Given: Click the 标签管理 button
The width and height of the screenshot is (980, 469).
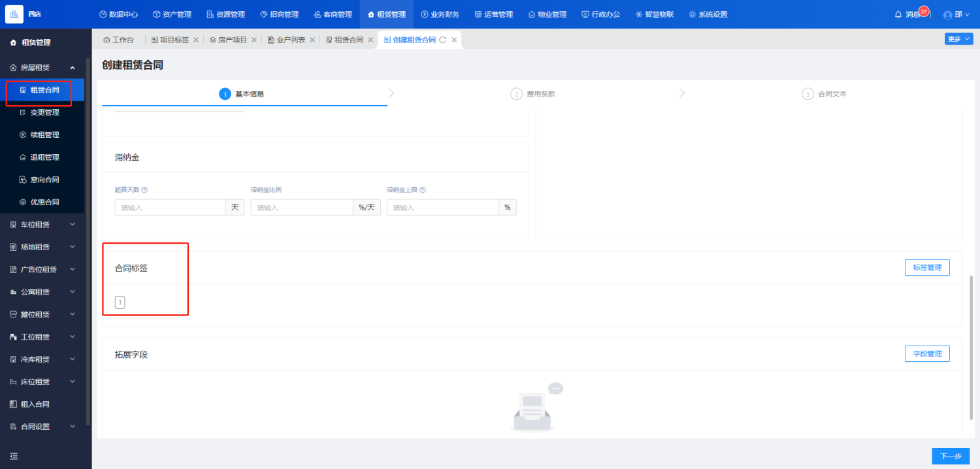Looking at the screenshot, I should tap(927, 268).
